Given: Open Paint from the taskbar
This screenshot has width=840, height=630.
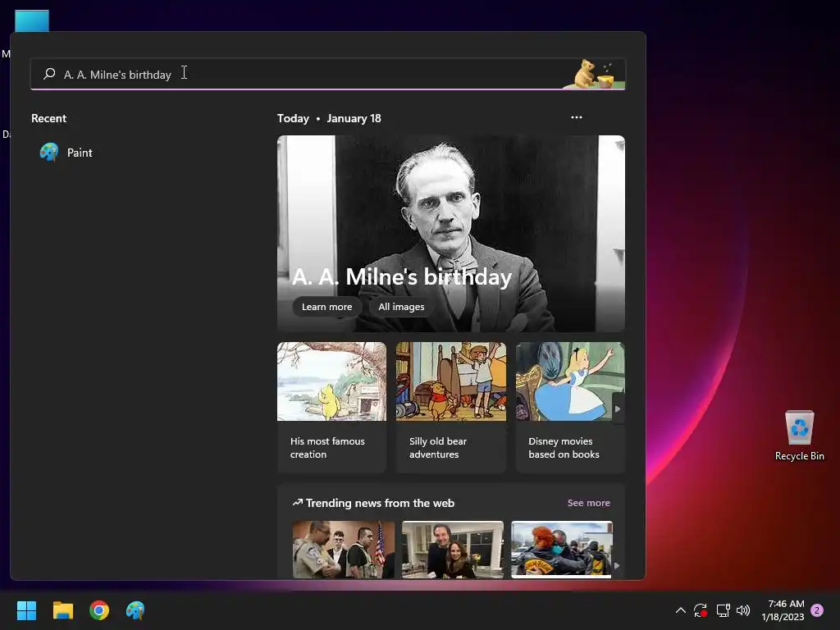Looking at the screenshot, I should point(135,610).
